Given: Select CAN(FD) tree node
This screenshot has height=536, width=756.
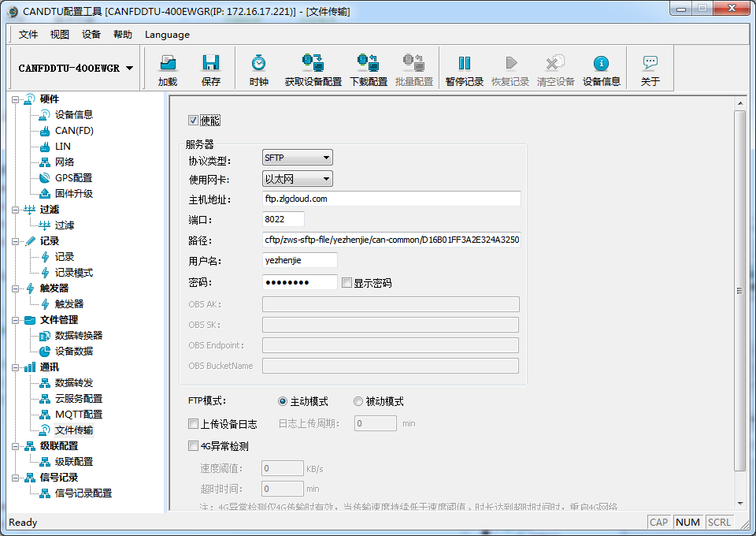Looking at the screenshot, I should (74, 130).
